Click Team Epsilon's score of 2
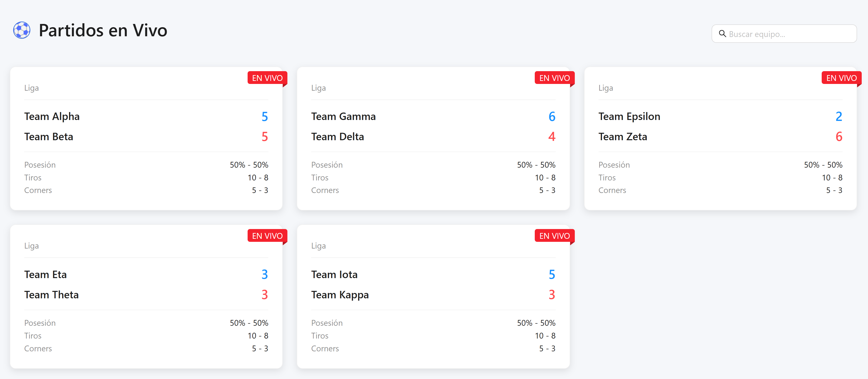The height and width of the screenshot is (379, 868). tap(839, 116)
